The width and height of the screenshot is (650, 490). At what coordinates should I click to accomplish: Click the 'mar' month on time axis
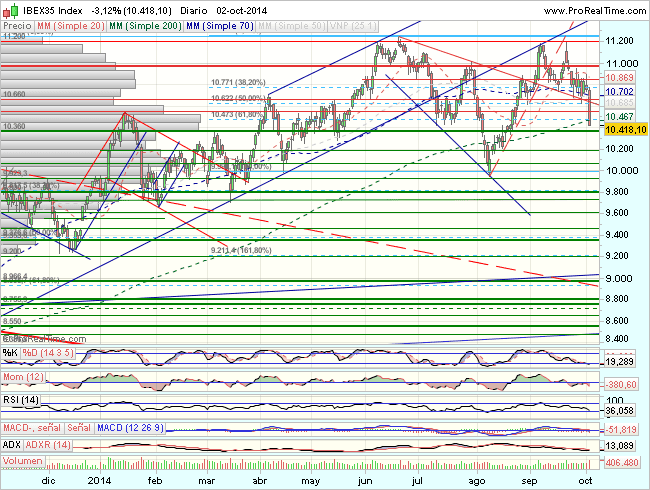(x=206, y=481)
